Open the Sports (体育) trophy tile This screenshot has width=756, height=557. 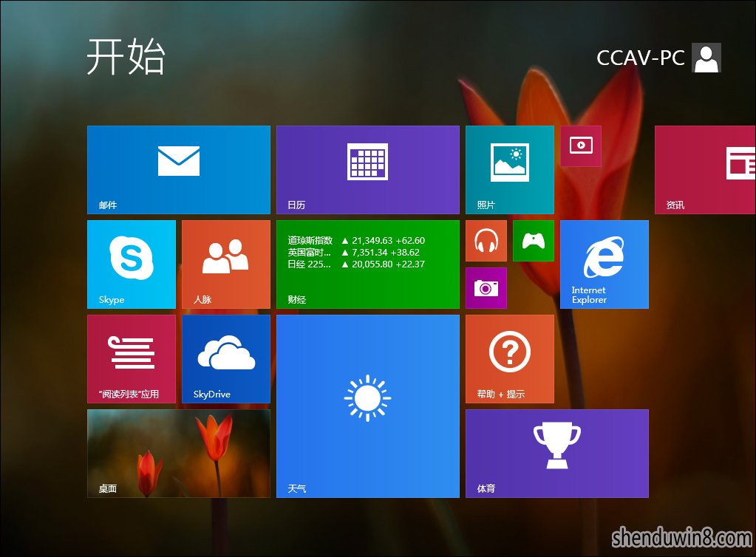[x=557, y=454]
